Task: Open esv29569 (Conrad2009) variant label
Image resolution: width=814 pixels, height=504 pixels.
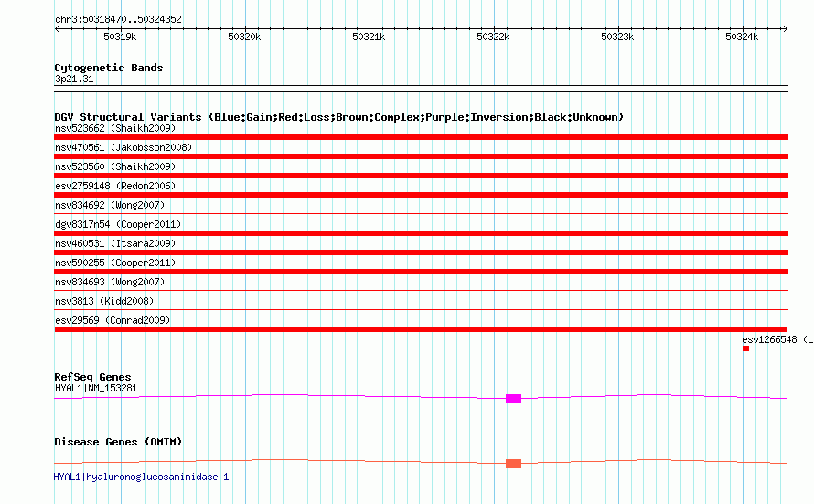Action: (112, 320)
